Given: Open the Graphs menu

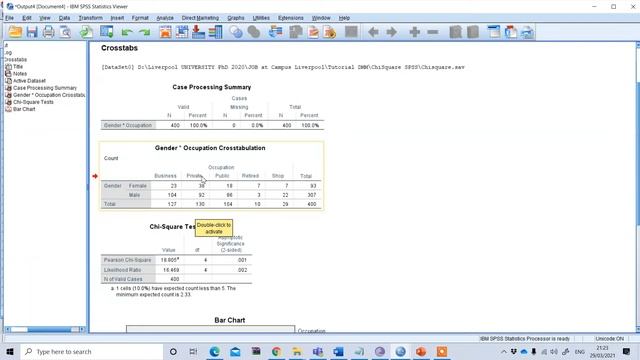Looking at the screenshot, I should [236, 18].
